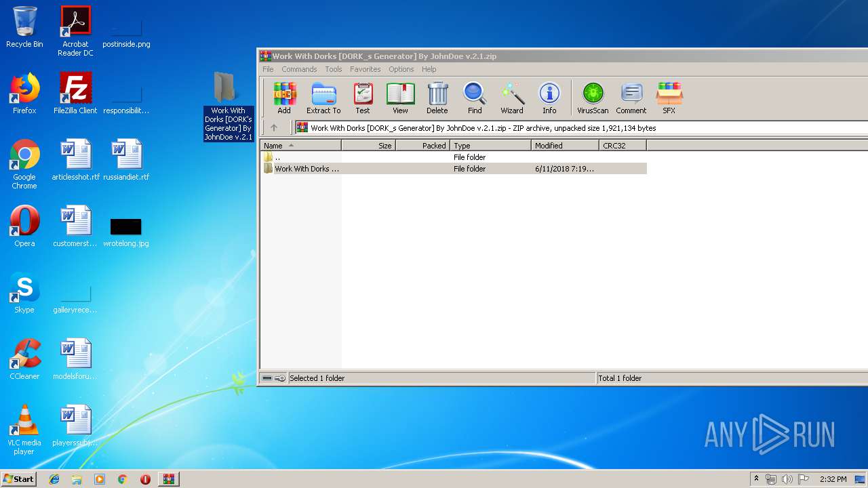Open Windows Explorer from the taskbar

point(77,479)
